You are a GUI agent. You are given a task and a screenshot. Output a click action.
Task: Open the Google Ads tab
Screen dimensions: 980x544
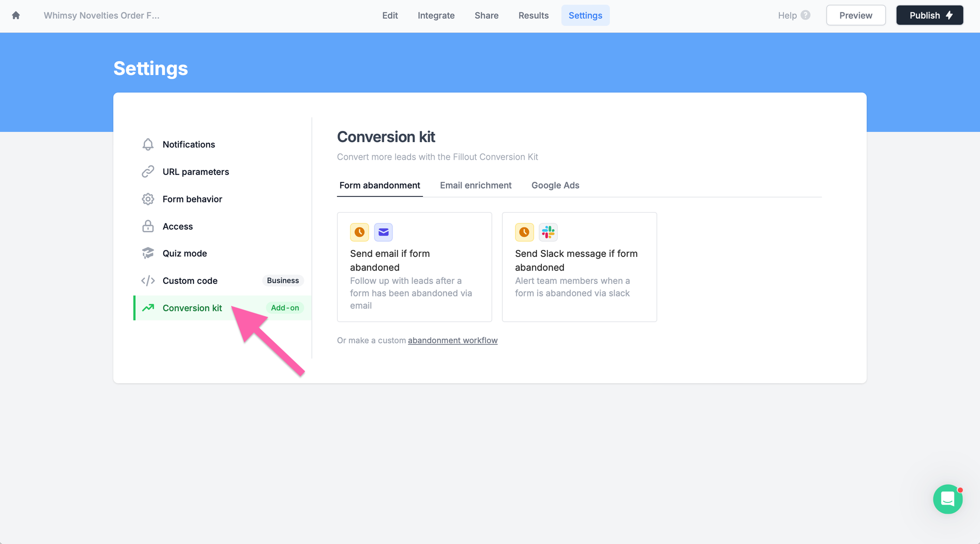point(555,184)
